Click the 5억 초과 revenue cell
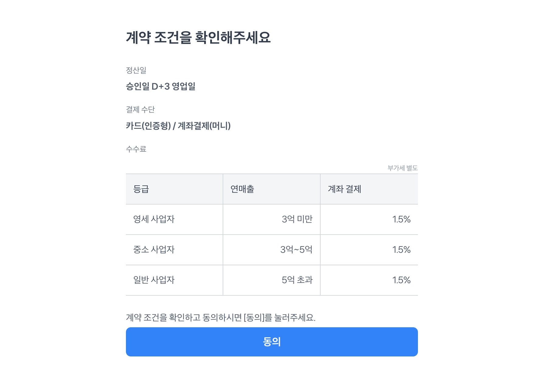The height and width of the screenshot is (392, 539). point(297,280)
